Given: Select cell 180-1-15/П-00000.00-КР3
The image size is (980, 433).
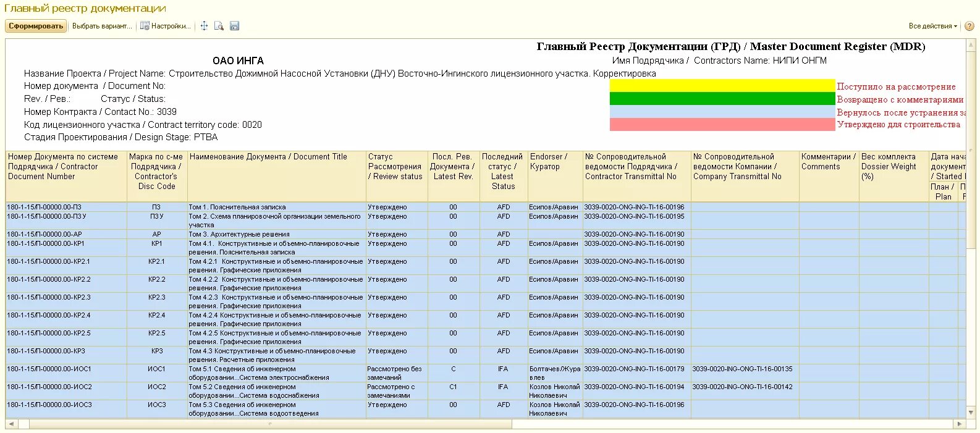Looking at the screenshot, I should tap(66, 355).
